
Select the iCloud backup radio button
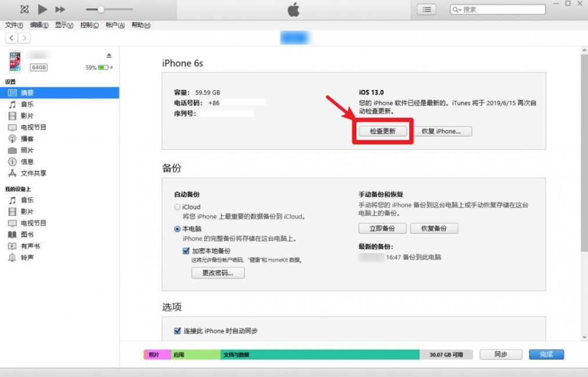[178, 207]
